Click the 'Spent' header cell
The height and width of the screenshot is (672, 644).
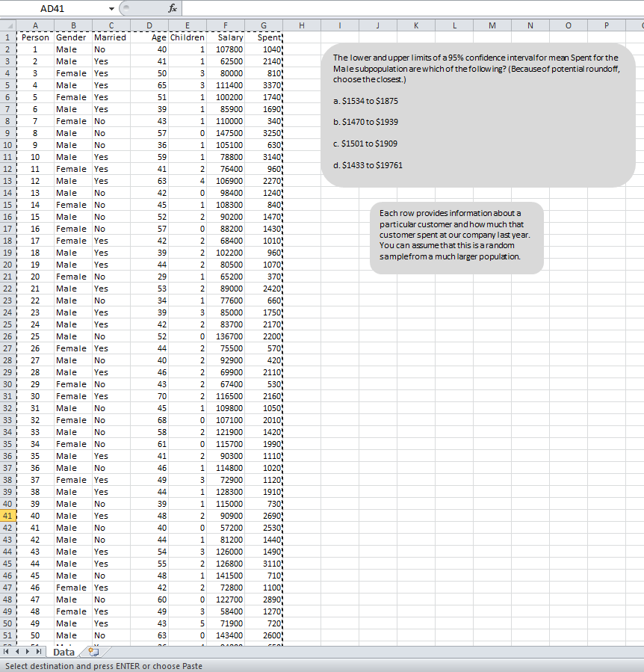click(x=264, y=37)
